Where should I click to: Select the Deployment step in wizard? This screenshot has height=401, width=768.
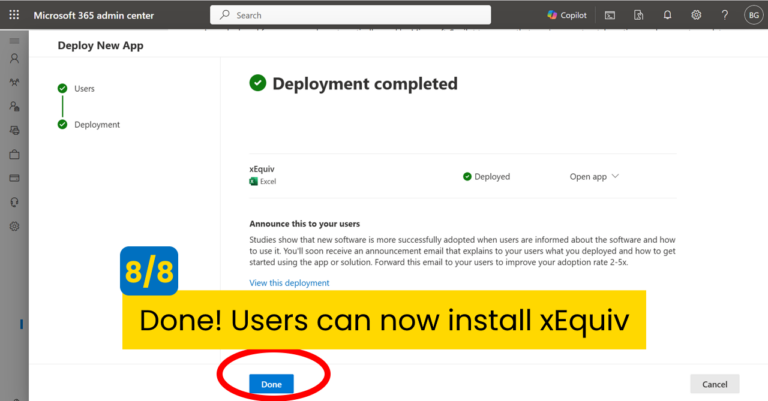[x=96, y=125]
